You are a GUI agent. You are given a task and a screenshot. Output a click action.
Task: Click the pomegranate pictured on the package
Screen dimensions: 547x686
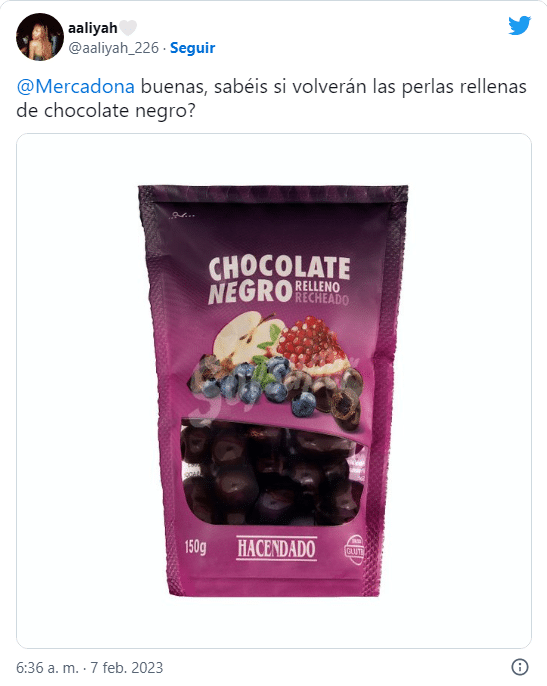pos(310,346)
